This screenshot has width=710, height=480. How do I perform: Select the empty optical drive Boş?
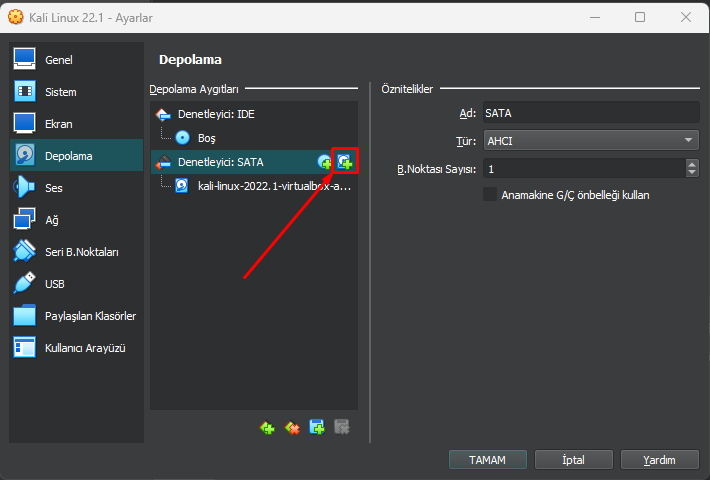(254, 138)
